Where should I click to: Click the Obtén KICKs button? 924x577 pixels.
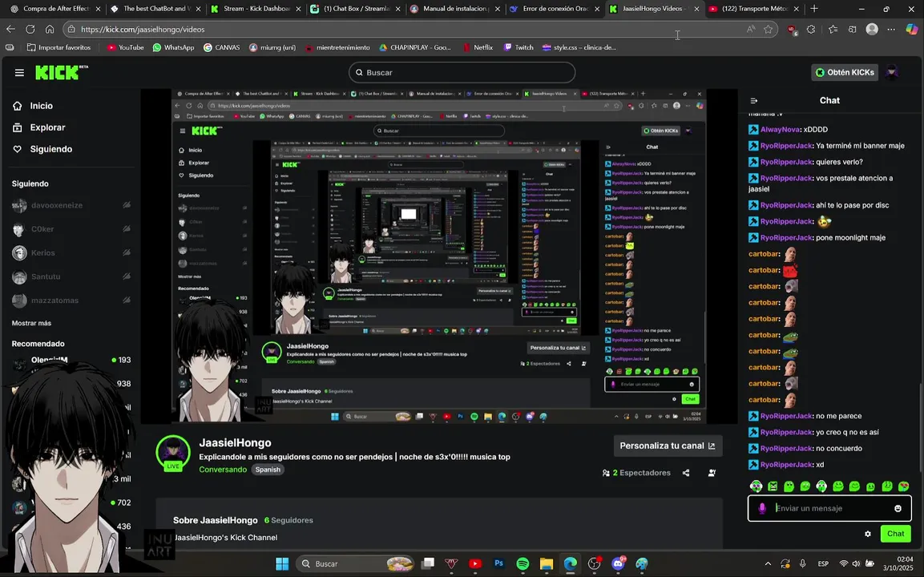845,72
